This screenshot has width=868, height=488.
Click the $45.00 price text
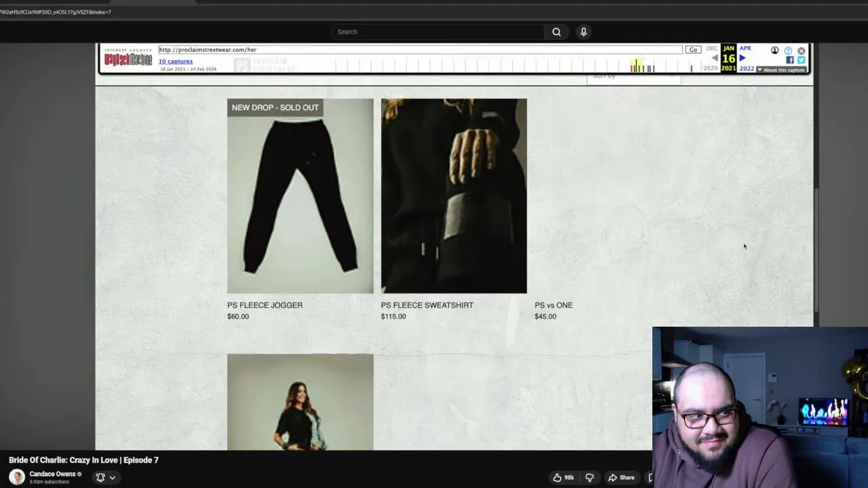pyautogui.click(x=545, y=317)
